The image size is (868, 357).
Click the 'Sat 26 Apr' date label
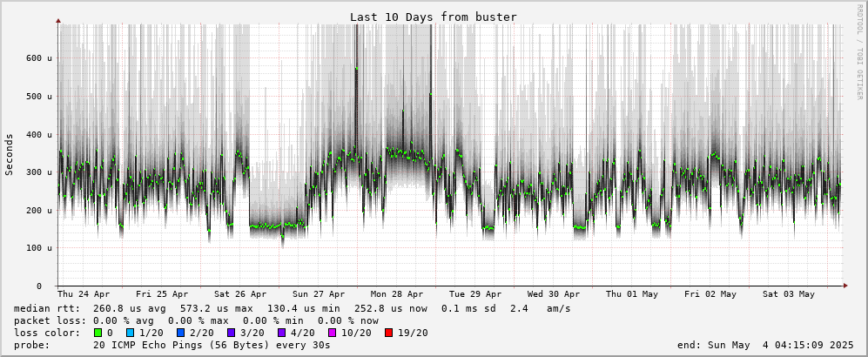(241, 294)
